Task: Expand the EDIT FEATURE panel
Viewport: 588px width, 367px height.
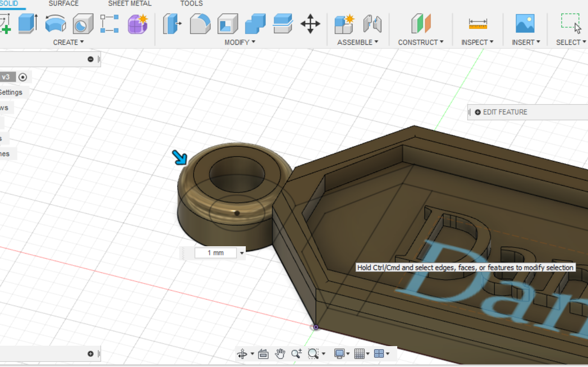Action: pos(477,112)
